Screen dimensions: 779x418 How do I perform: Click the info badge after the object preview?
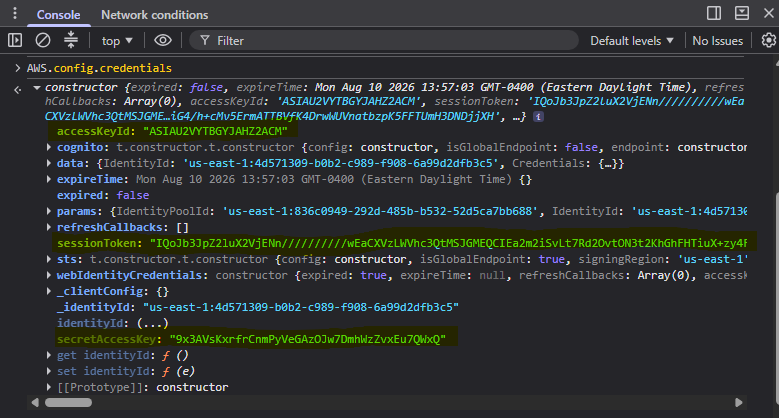coord(538,117)
